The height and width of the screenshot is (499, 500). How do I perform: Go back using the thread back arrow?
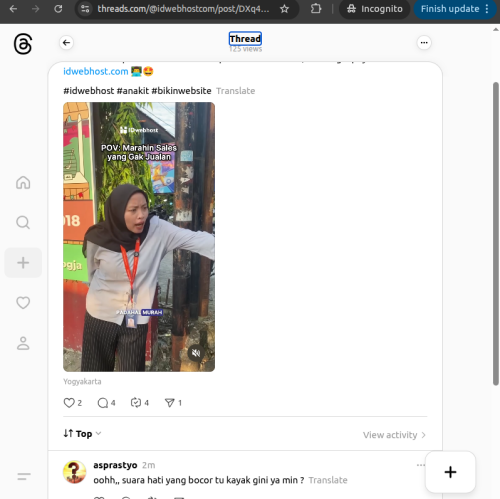(66, 43)
